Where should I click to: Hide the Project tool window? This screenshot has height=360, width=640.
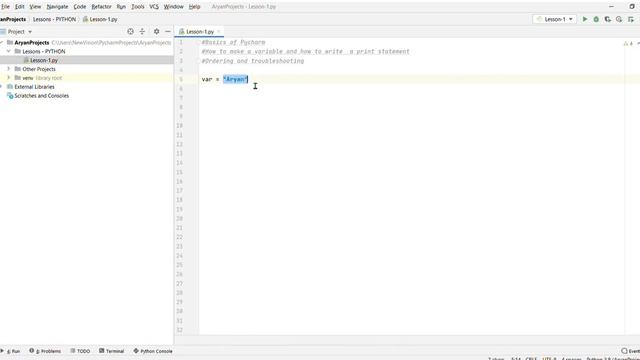(168, 31)
